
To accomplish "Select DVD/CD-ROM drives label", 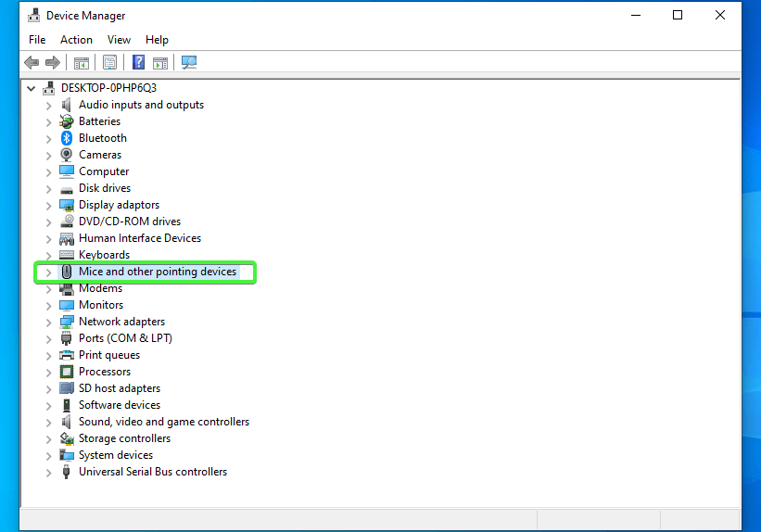I will click(x=130, y=222).
